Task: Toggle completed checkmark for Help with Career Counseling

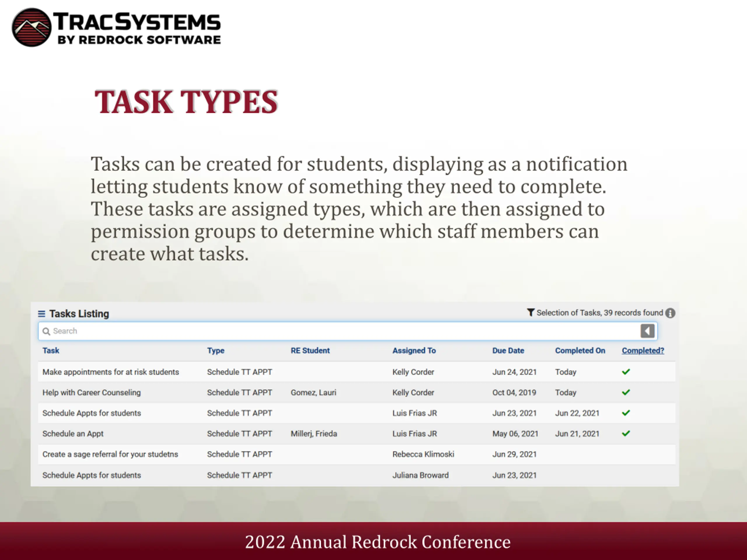Action: pos(626,393)
